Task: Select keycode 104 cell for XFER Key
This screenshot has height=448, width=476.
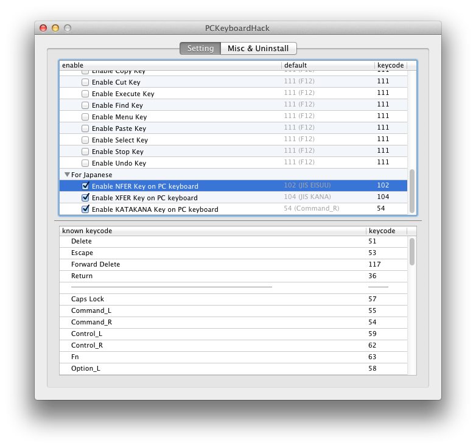Action: pyautogui.click(x=383, y=197)
